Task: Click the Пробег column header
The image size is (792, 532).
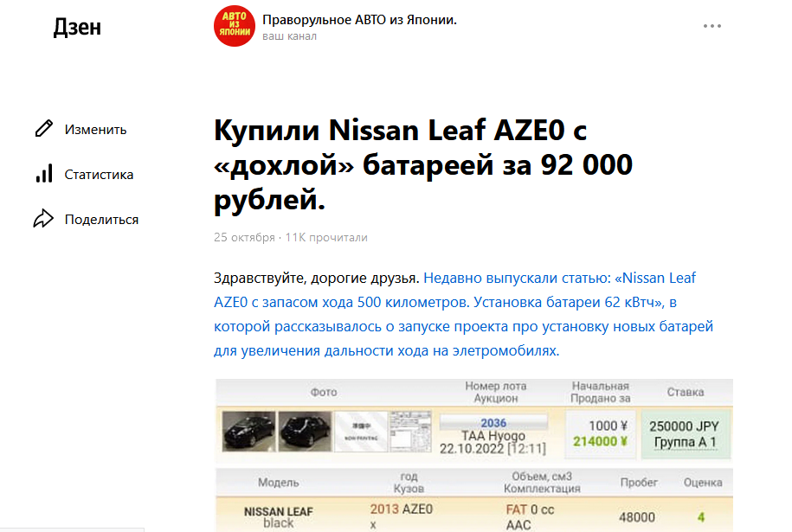Action: click(x=639, y=483)
